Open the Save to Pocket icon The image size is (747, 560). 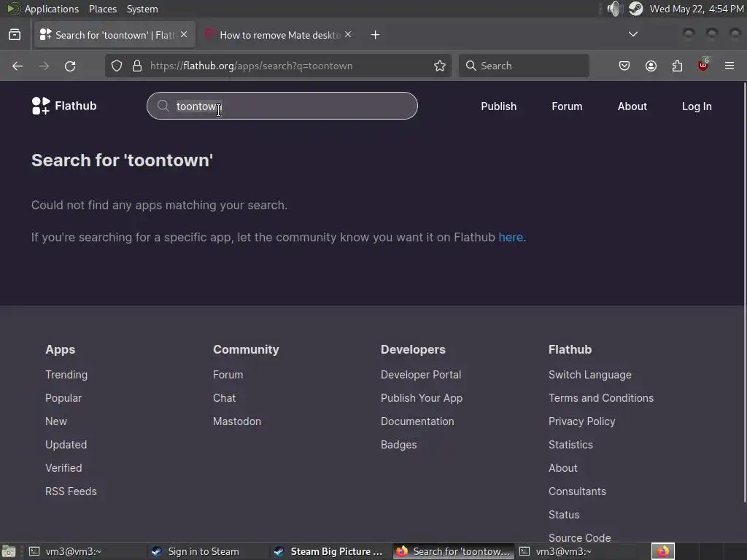click(624, 66)
